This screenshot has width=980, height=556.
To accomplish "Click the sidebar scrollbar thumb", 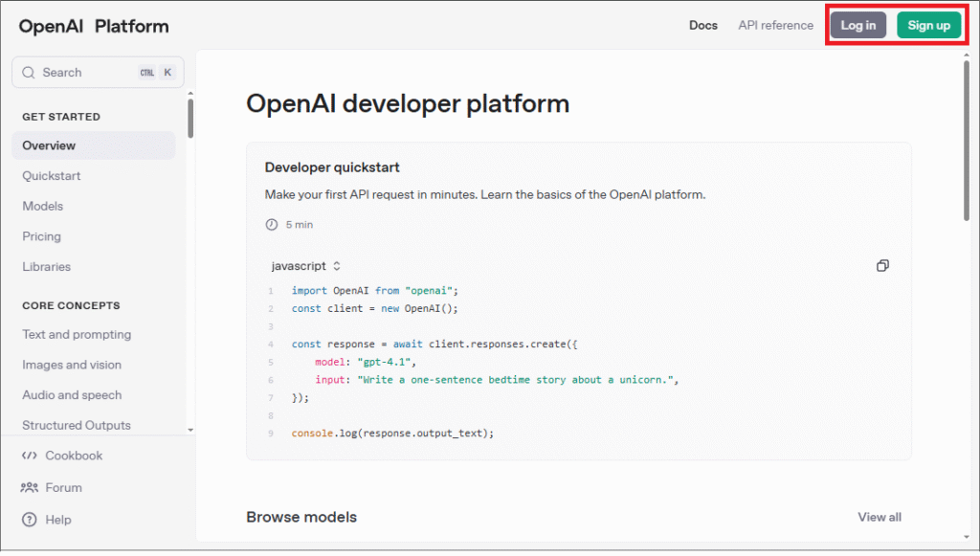I will (190, 119).
